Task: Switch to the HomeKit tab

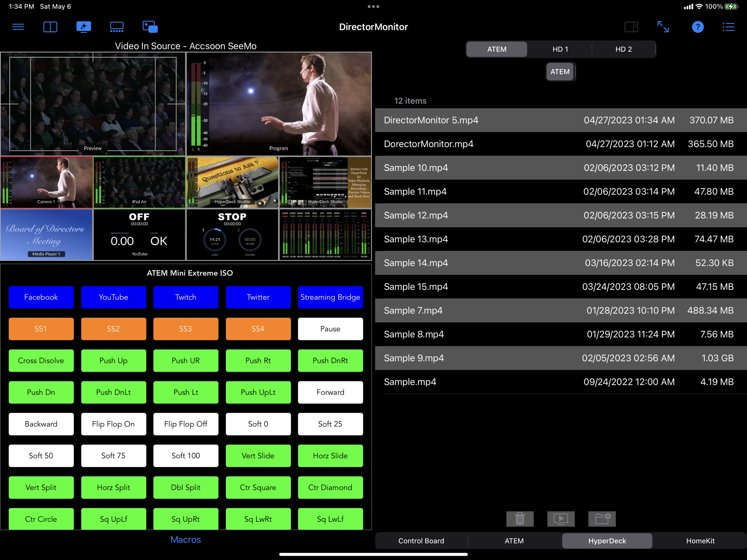Action: coord(700,541)
